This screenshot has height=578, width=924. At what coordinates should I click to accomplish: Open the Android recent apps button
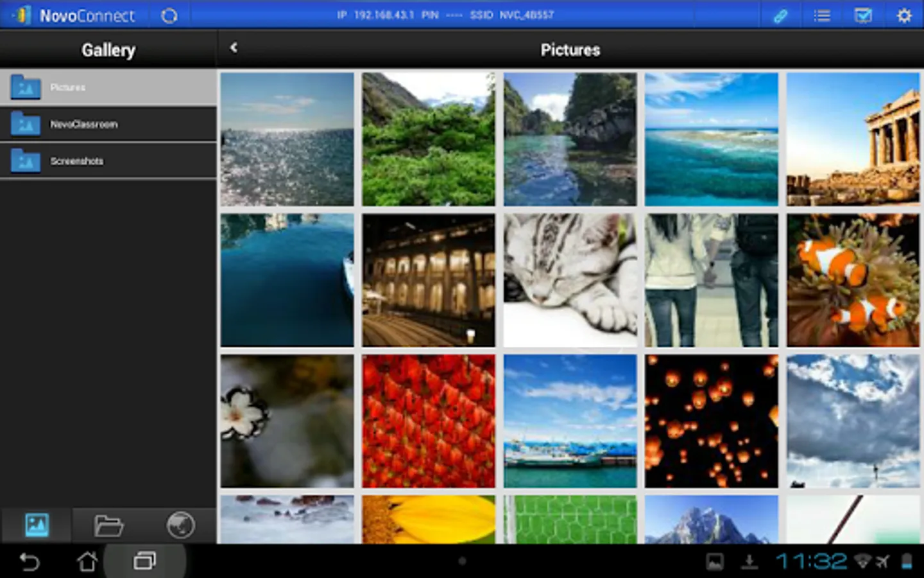pyautogui.click(x=144, y=562)
